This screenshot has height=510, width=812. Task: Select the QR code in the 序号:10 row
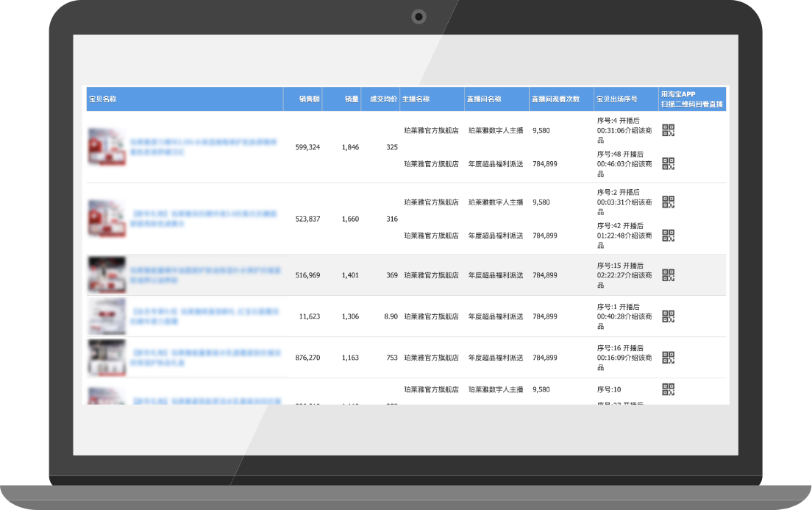(668, 389)
